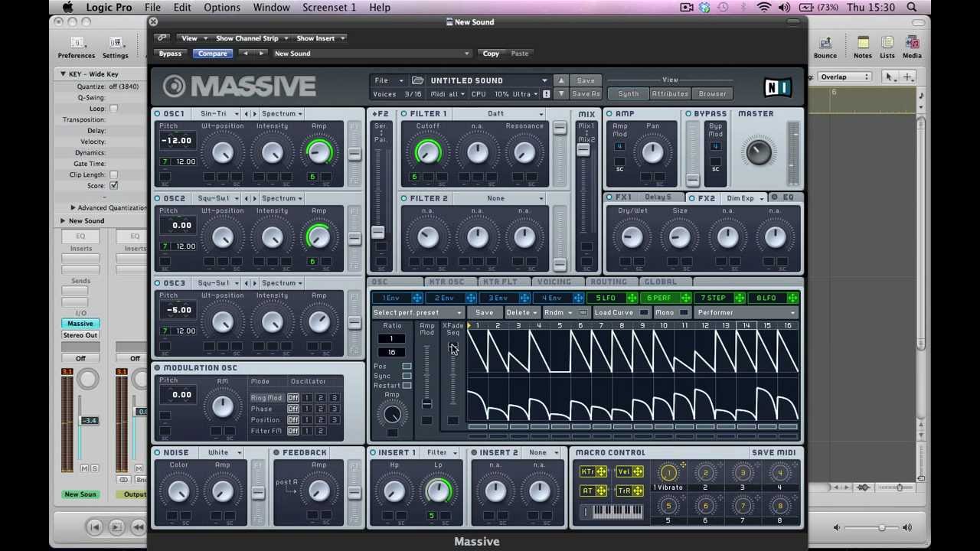
Task: Open Select perf. preset dropdown
Action: click(417, 312)
